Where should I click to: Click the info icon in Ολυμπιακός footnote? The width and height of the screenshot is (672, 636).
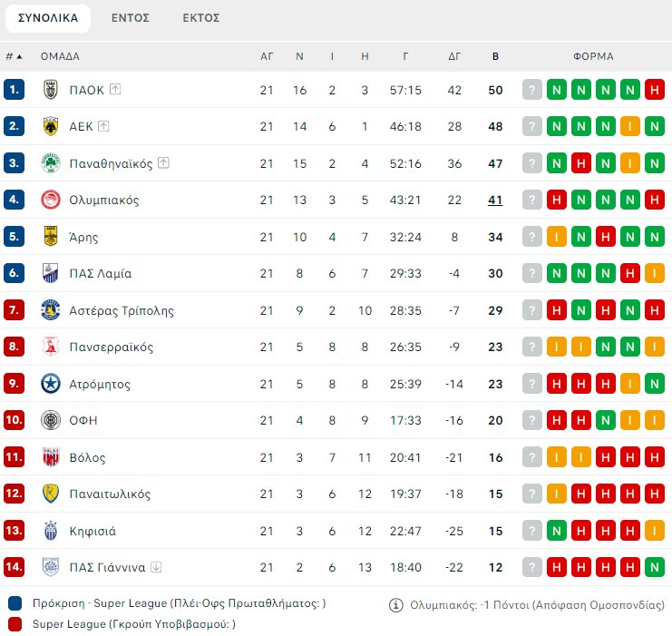click(396, 605)
